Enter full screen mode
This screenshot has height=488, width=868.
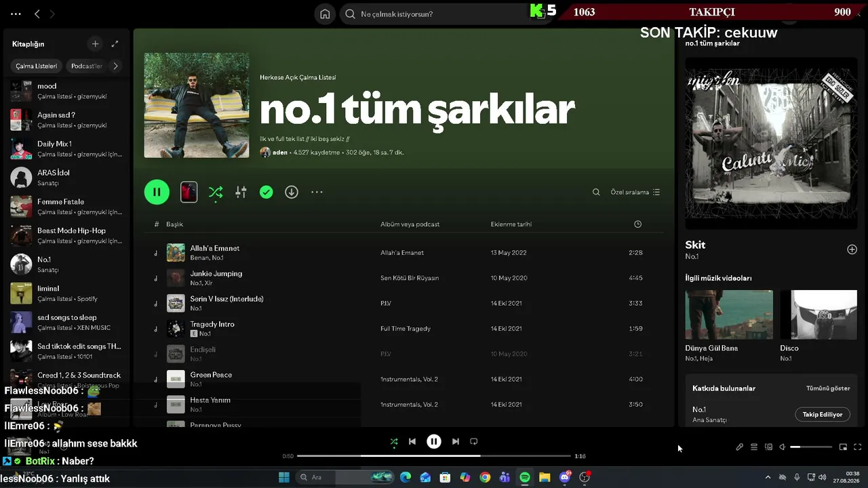[x=857, y=447]
